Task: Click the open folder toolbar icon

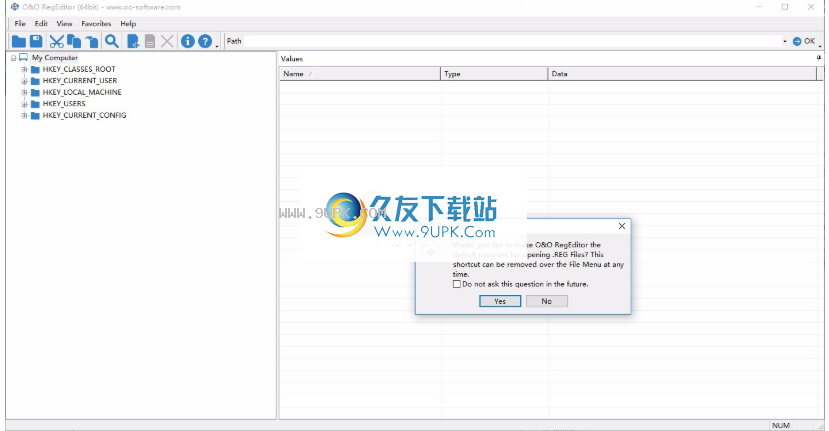Action: click(x=19, y=41)
